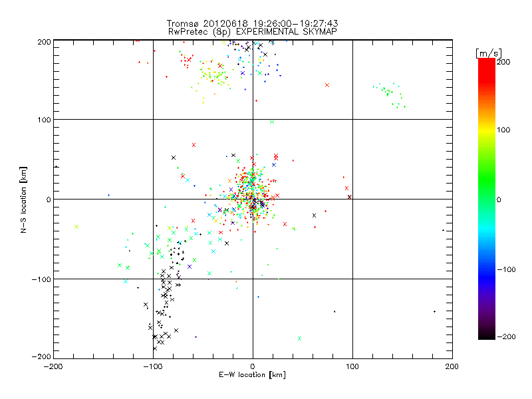
Task: Click the cyan X marker near east 47, south 175
Action: pyautogui.click(x=299, y=338)
